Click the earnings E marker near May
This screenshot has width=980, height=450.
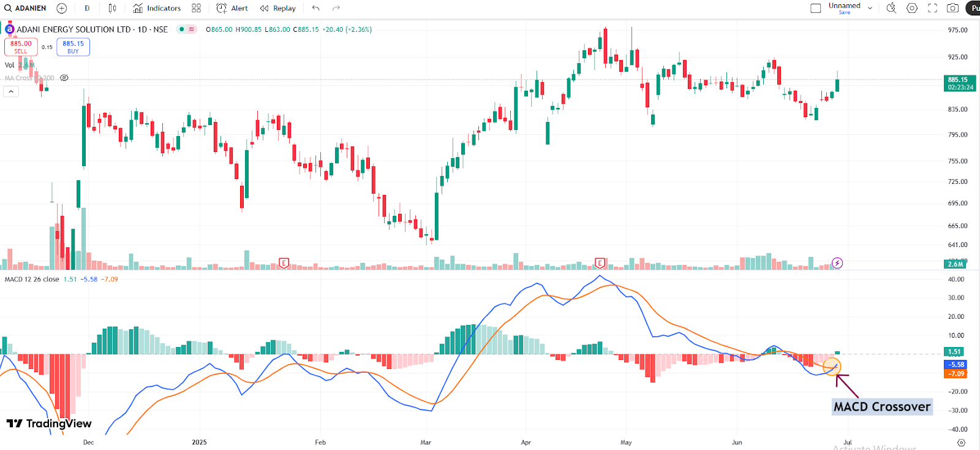pos(600,263)
